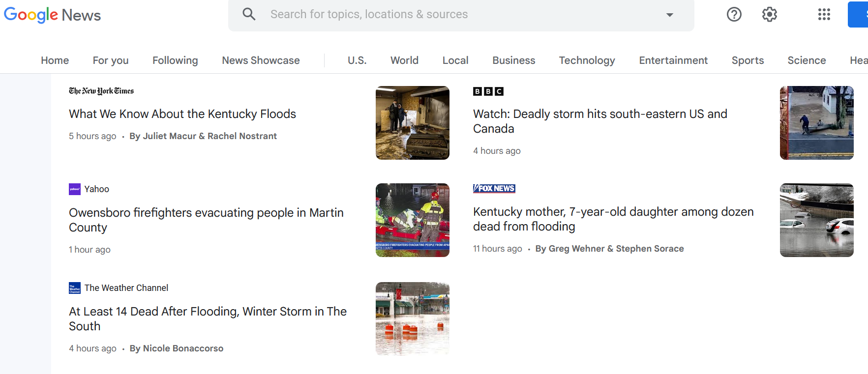Select the World section tab
This screenshot has width=868, height=374.
[404, 60]
